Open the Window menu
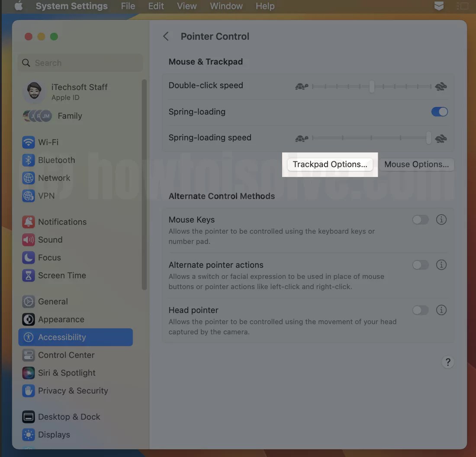This screenshot has width=476, height=457. [226, 6]
